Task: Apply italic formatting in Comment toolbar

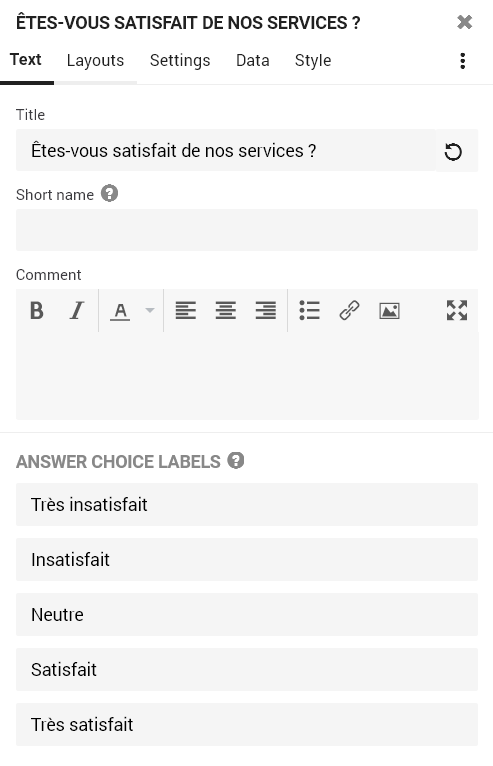Action: click(77, 310)
